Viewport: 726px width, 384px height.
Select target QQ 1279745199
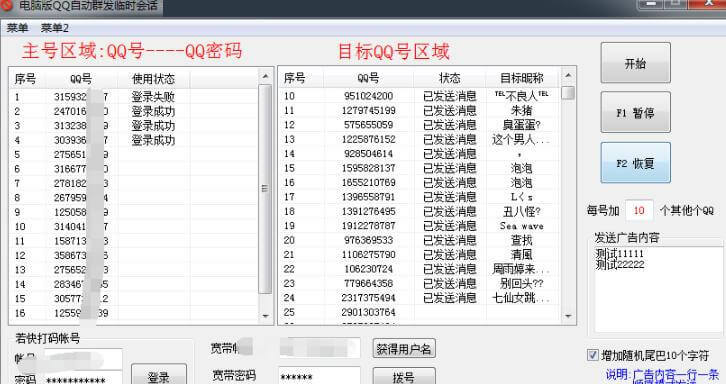pos(369,110)
